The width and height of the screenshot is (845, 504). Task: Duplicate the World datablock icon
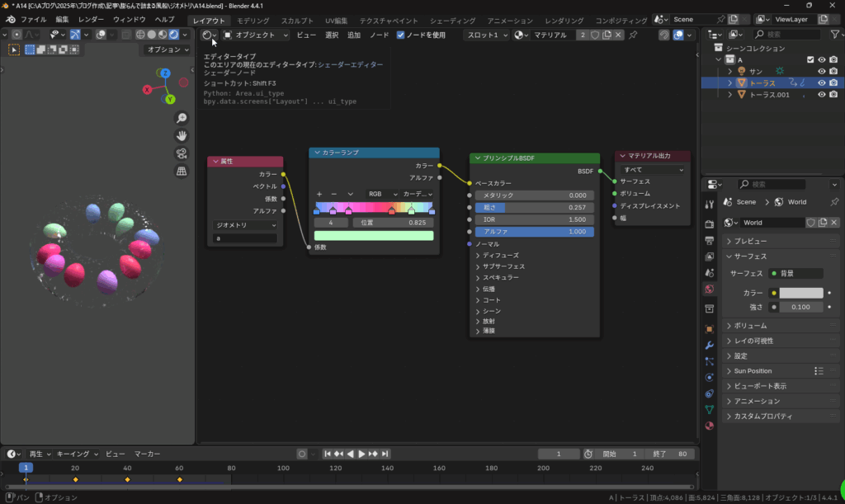click(823, 223)
